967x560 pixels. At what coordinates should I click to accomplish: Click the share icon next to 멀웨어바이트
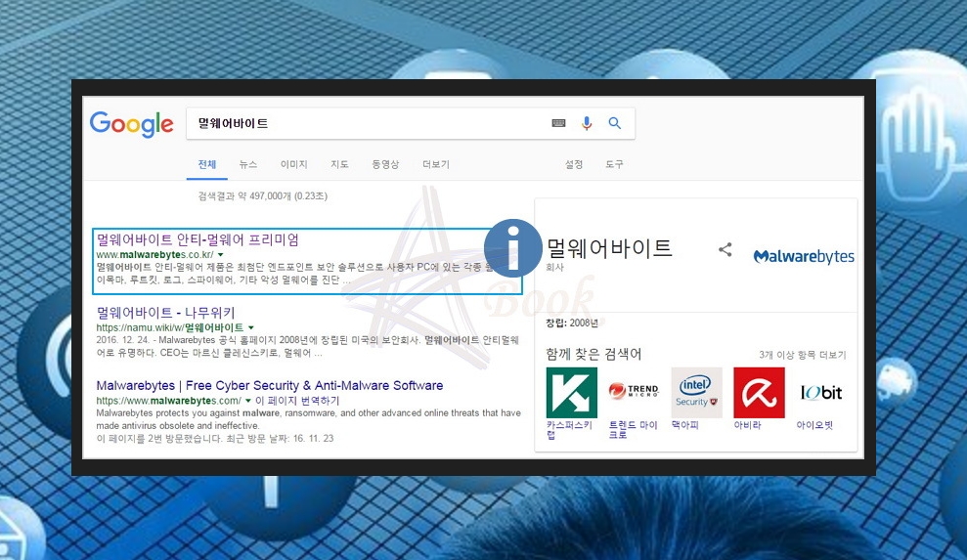tap(725, 249)
